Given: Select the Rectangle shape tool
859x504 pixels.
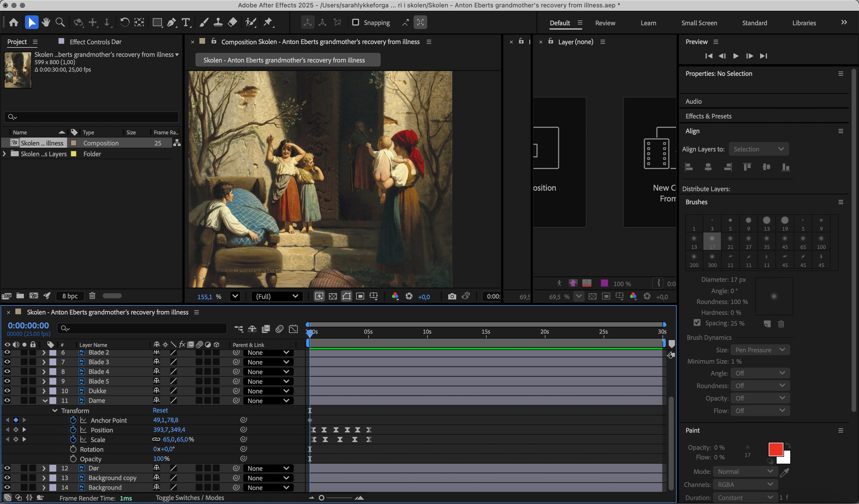Looking at the screenshot, I should 157,22.
